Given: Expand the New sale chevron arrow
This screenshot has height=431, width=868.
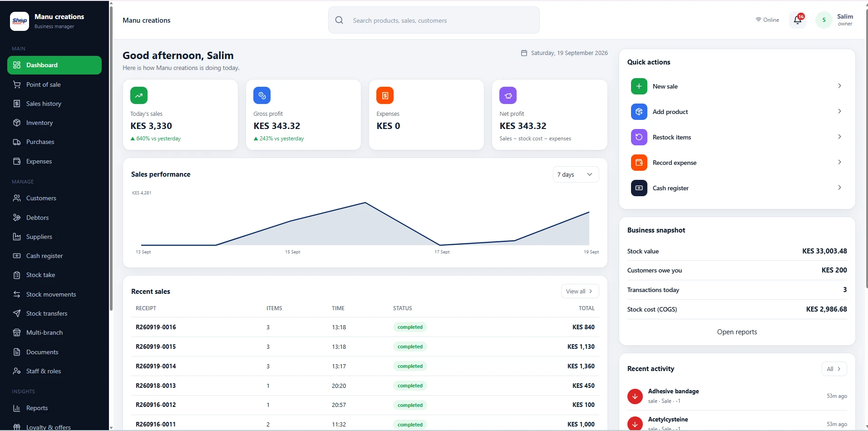Looking at the screenshot, I should 839,86.
